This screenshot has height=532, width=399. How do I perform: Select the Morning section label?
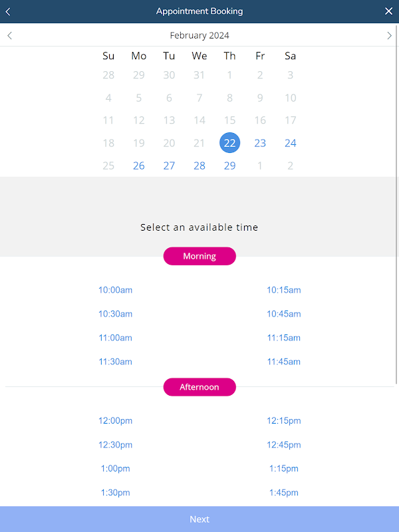pyautogui.click(x=199, y=256)
